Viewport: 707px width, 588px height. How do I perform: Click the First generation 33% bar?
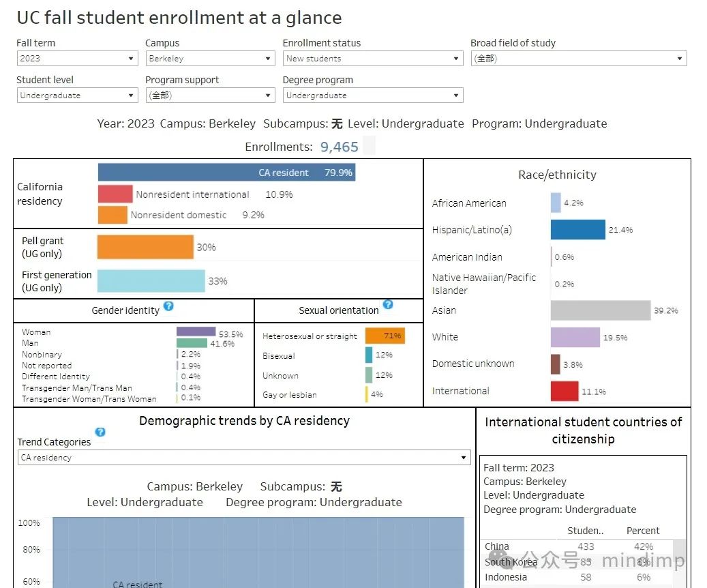(x=151, y=280)
